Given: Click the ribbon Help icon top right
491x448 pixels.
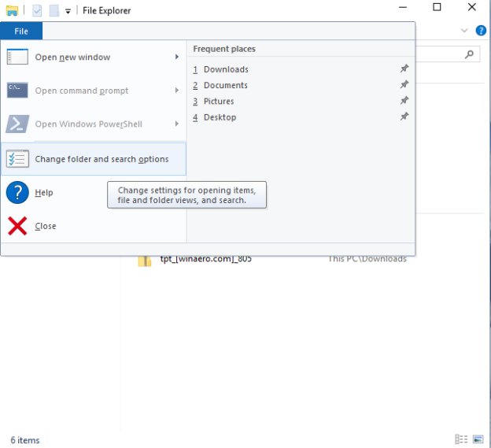Looking at the screenshot, I should [x=481, y=31].
